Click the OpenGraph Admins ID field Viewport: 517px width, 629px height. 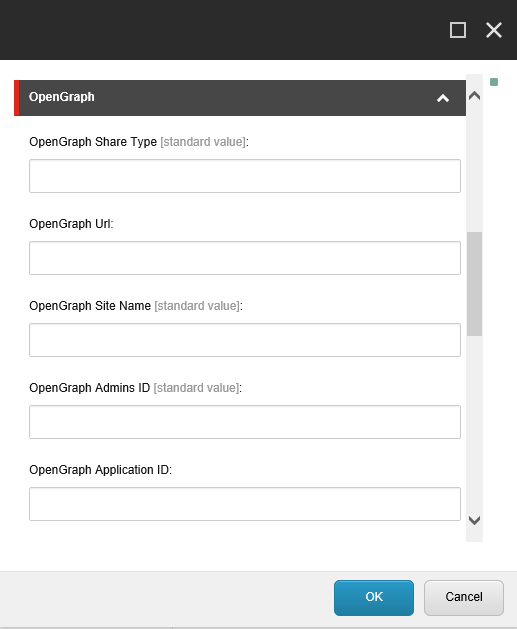(245, 422)
